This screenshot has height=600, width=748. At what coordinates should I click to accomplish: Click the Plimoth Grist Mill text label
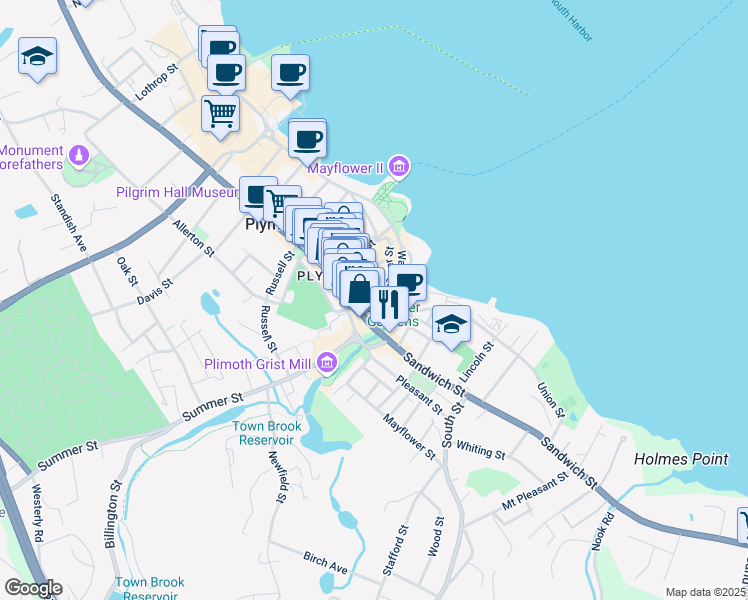pyautogui.click(x=258, y=364)
